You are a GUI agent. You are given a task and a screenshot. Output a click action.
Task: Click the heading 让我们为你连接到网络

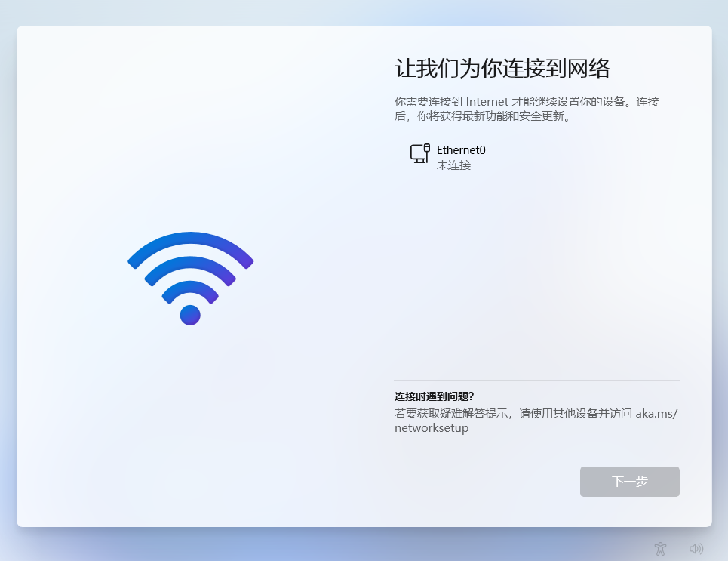(502, 68)
